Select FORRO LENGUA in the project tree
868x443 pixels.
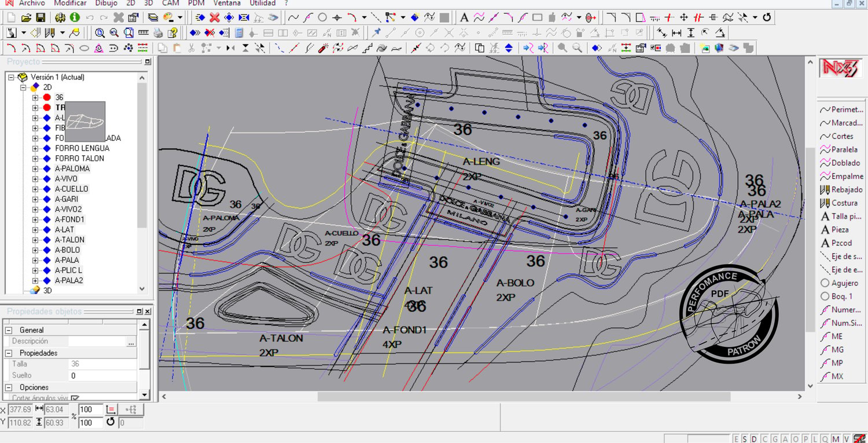coord(82,148)
